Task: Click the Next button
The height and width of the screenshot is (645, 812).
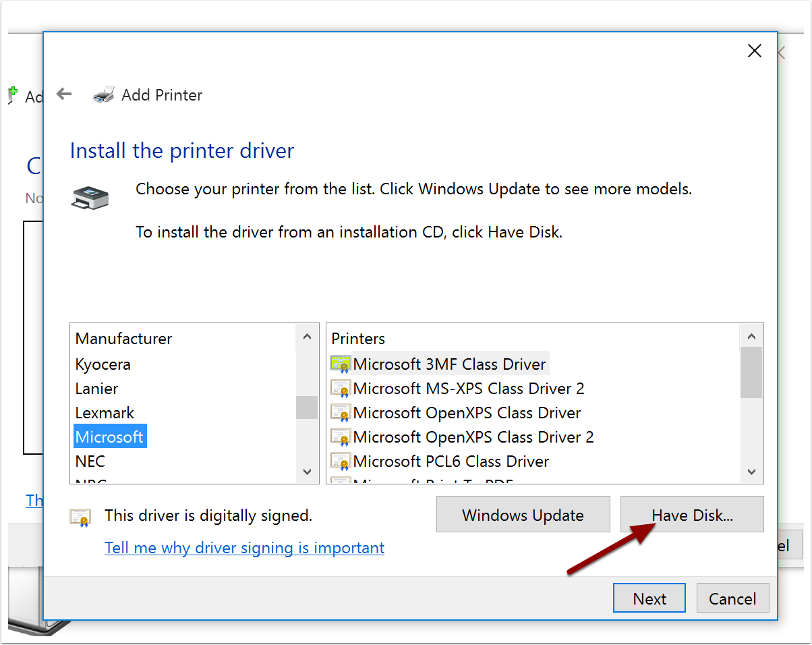Action: tap(649, 598)
